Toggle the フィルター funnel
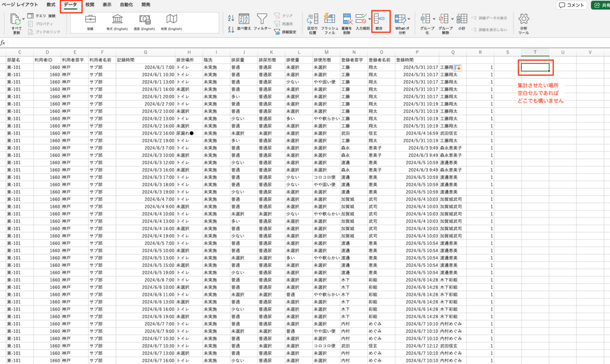610x364 pixels. [x=262, y=22]
